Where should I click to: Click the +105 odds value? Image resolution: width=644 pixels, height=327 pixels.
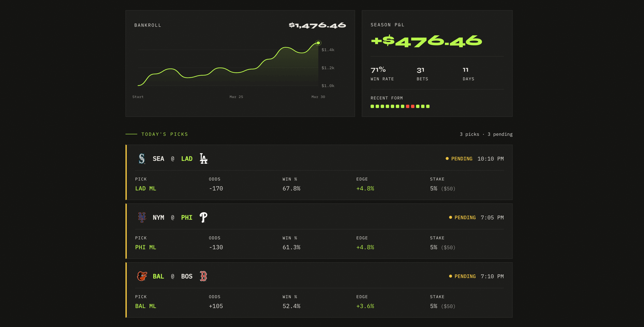pos(216,306)
